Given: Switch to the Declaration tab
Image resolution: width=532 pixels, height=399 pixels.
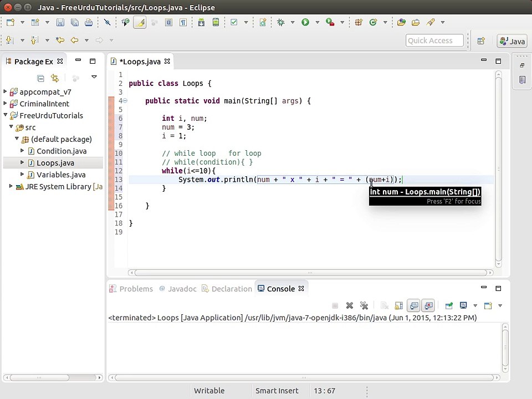Looking at the screenshot, I should tap(227, 289).
